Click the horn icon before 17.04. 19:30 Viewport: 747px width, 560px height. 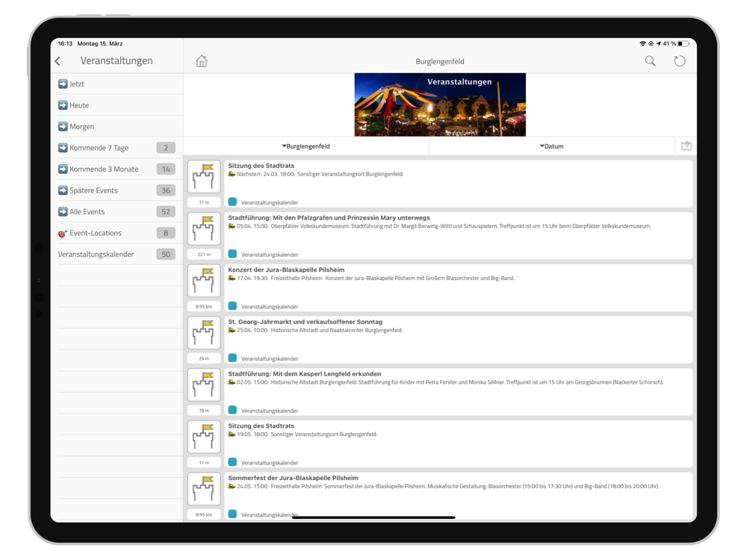pyautogui.click(x=232, y=278)
